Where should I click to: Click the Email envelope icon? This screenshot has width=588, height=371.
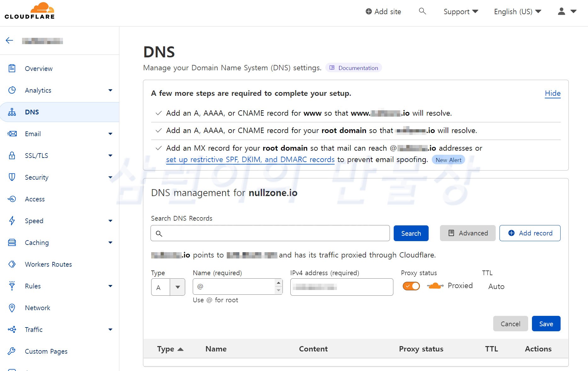[12, 134]
